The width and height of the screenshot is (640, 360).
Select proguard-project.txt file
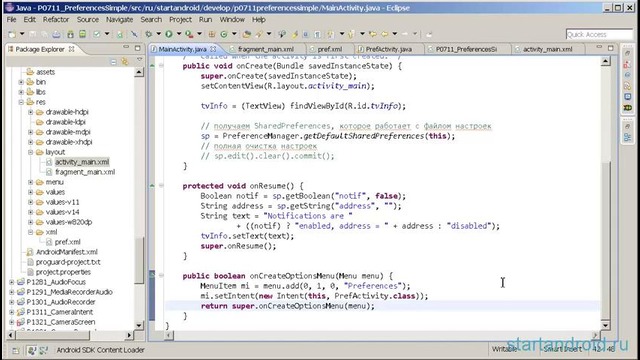tap(68, 262)
